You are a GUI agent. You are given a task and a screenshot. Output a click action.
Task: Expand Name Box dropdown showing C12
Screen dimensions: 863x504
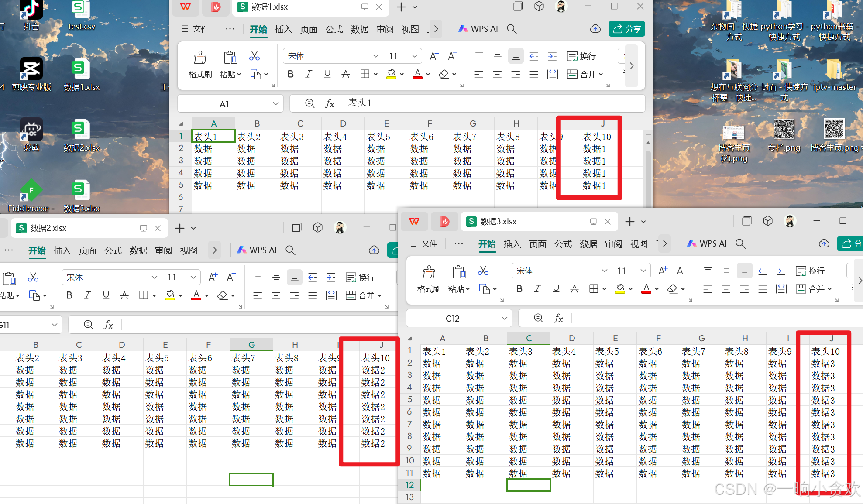tap(504, 319)
